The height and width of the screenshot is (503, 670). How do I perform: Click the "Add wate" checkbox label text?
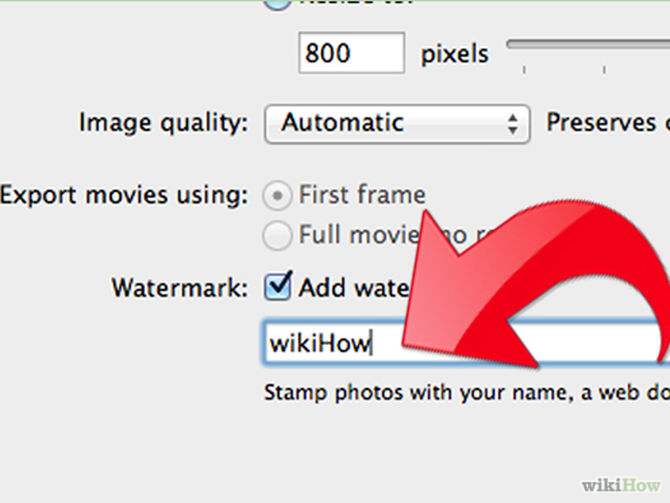(352, 288)
